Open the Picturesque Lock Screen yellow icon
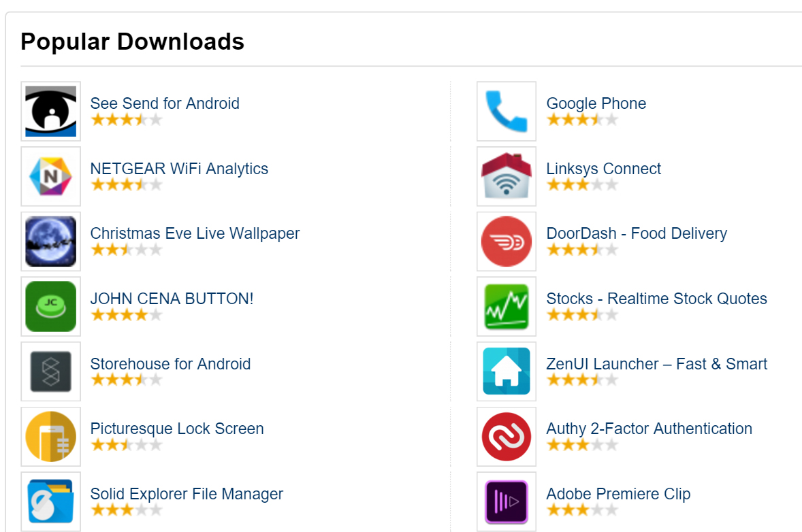Image resolution: width=802 pixels, height=532 pixels. point(50,437)
